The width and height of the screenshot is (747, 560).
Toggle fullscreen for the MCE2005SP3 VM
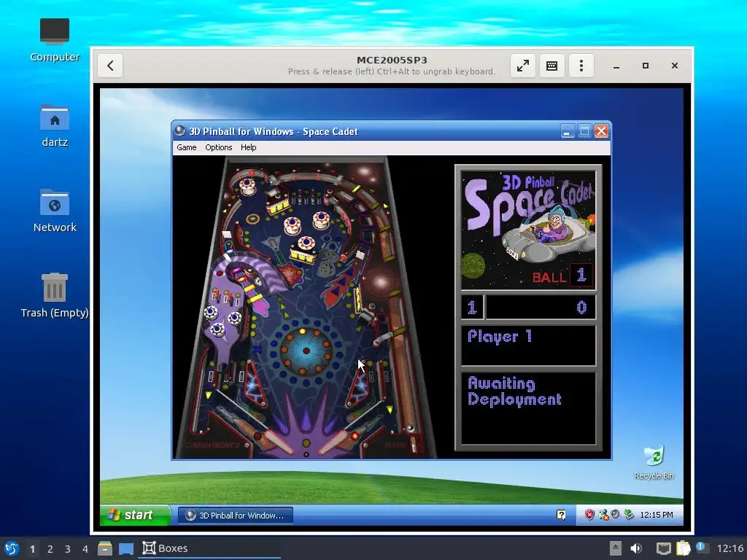pos(522,66)
